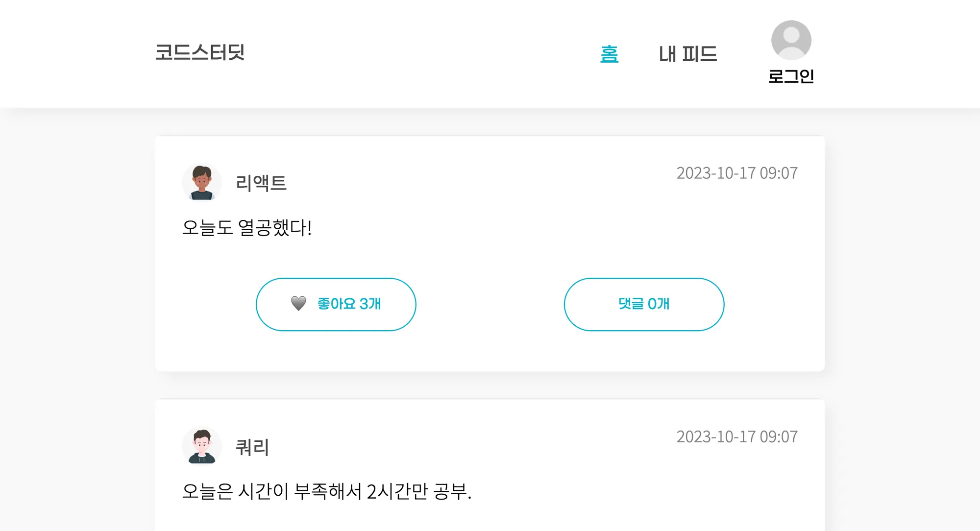Click the username 쿼리

[x=252, y=447]
